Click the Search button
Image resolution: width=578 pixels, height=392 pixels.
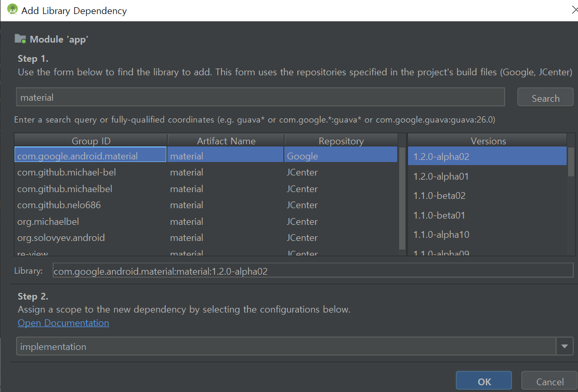pos(545,98)
